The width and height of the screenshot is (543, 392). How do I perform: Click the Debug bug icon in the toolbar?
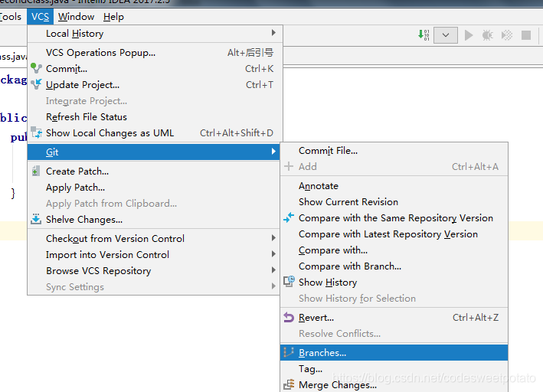point(488,35)
